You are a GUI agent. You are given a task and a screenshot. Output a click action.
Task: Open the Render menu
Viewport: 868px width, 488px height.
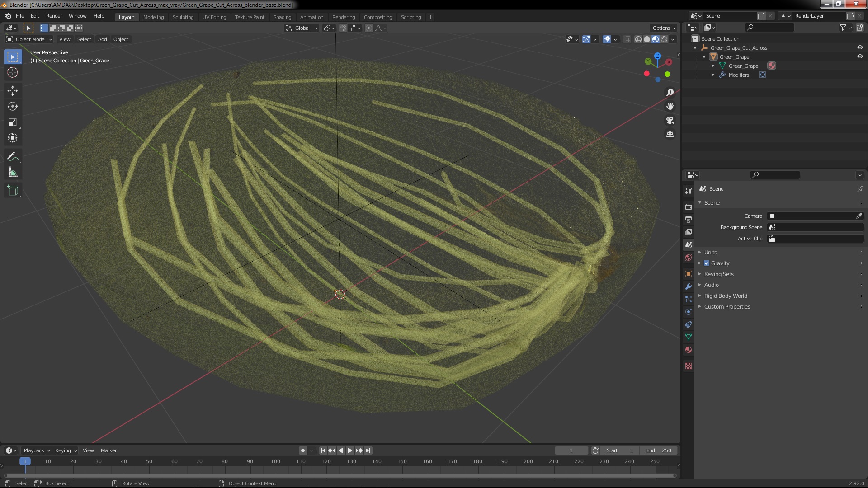point(54,16)
